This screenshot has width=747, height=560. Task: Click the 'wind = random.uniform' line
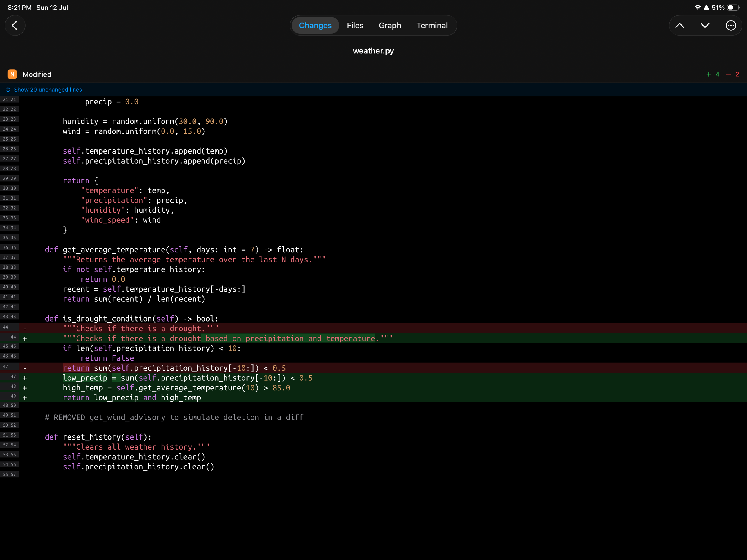[x=134, y=131]
